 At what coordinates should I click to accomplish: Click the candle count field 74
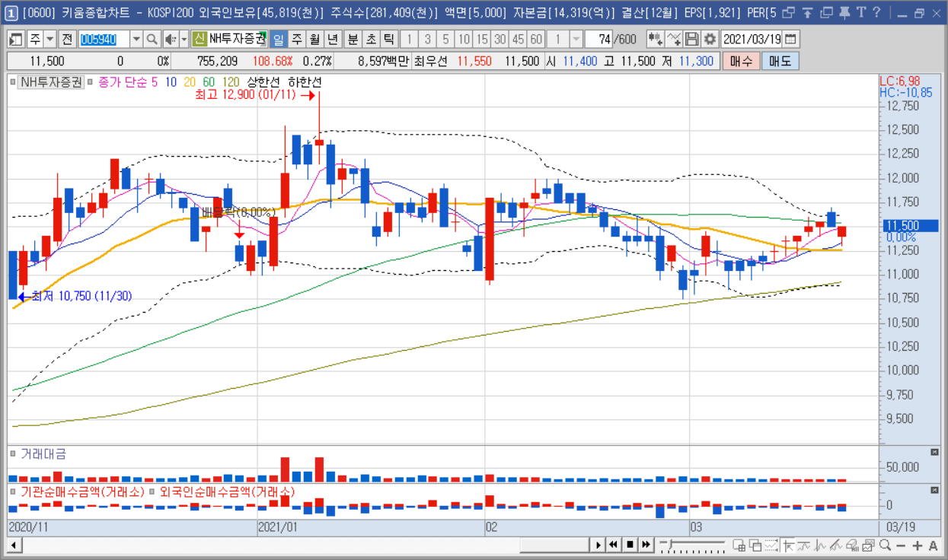598,39
